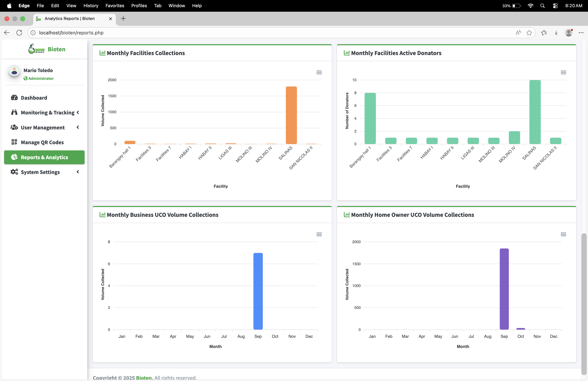Click the Dashboard gauge icon
588x381 pixels.
coord(14,98)
